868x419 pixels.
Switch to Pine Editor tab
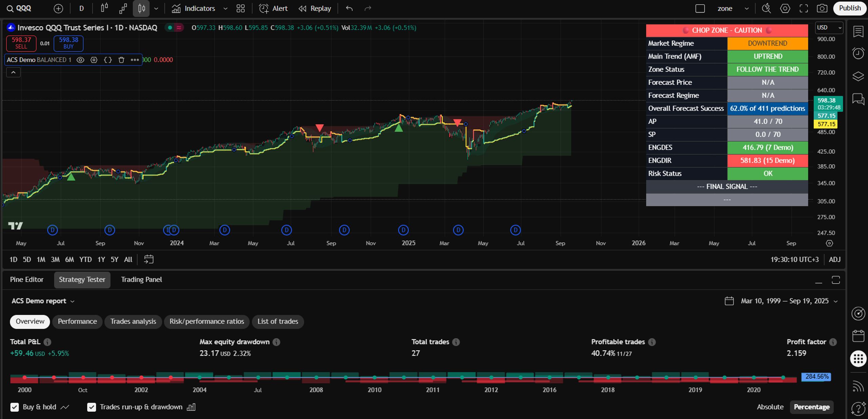(x=27, y=279)
